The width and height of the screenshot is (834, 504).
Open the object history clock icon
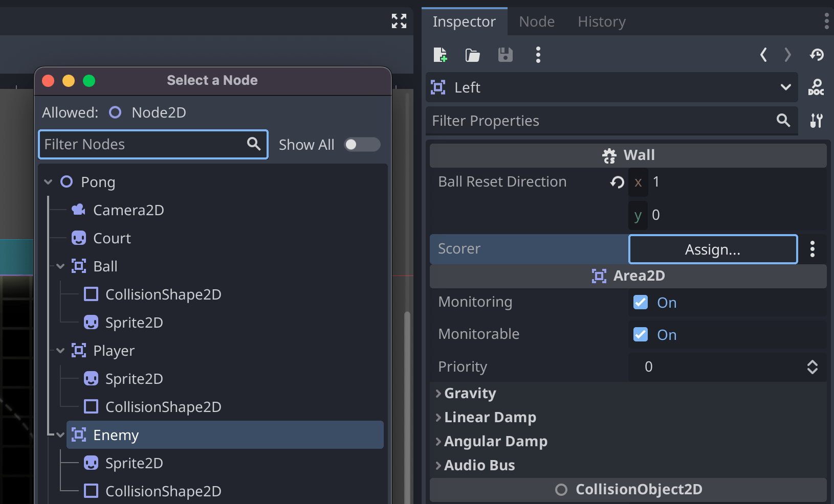817,55
